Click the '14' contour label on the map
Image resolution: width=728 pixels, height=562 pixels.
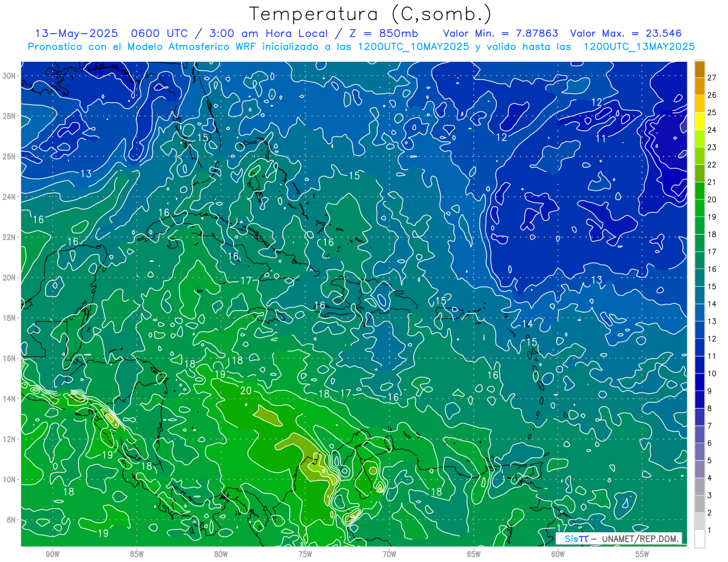[527, 324]
